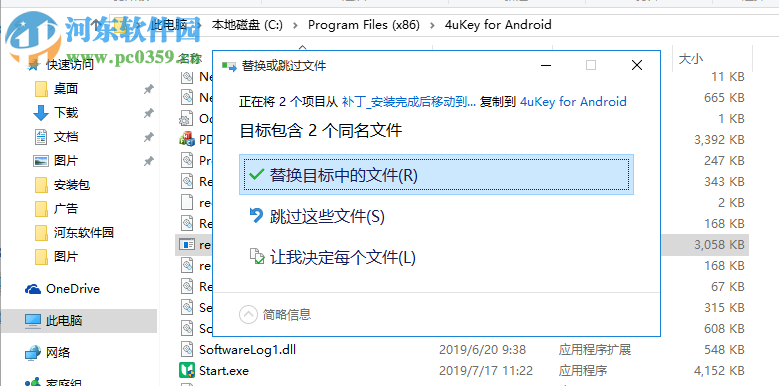779x386 pixels.
Task: Open 广告 folder in navigation pane
Action: click(66, 209)
